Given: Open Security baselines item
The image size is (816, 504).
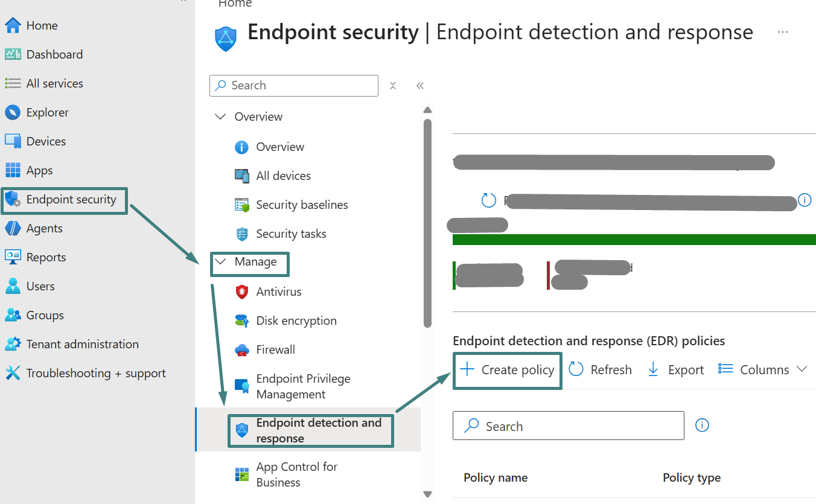Looking at the screenshot, I should point(302,205).
